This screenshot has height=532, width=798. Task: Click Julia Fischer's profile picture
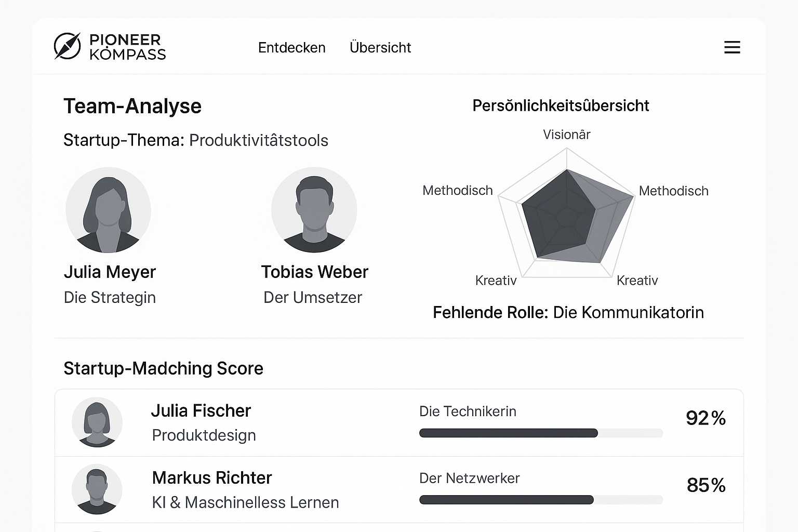(x=97, y=422)
